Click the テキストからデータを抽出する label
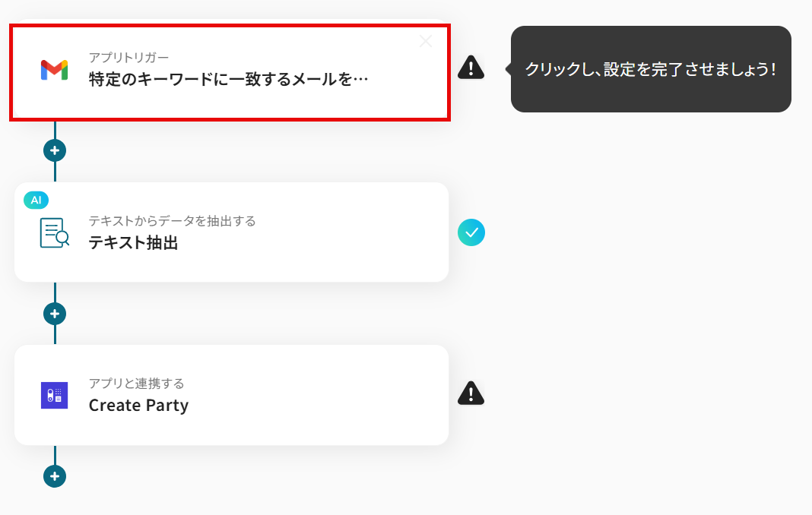 click(172, 221)
